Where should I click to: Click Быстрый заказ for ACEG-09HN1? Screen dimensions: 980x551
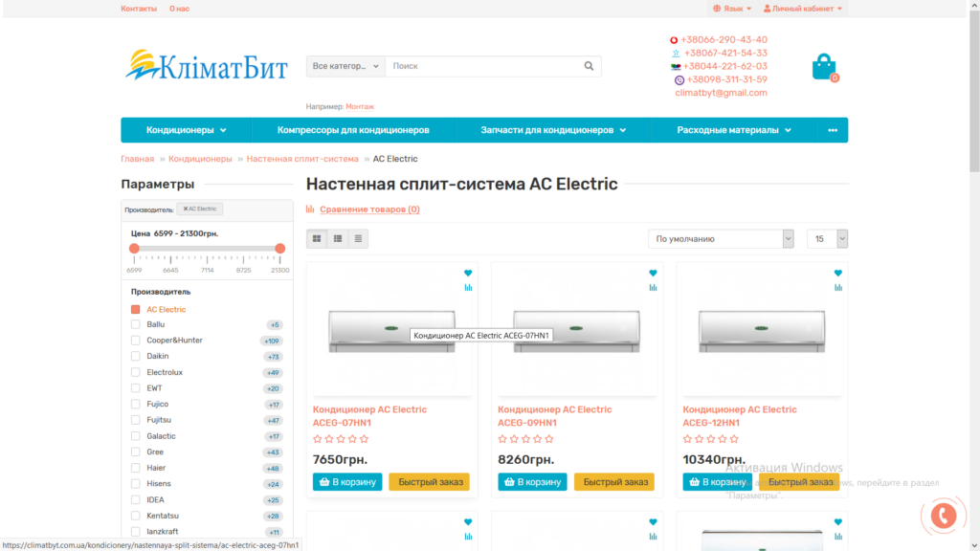point(615,482)
